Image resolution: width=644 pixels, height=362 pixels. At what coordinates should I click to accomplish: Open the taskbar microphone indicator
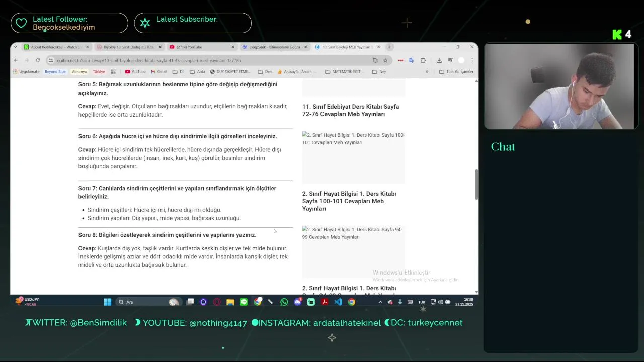[x=400, y=302]
